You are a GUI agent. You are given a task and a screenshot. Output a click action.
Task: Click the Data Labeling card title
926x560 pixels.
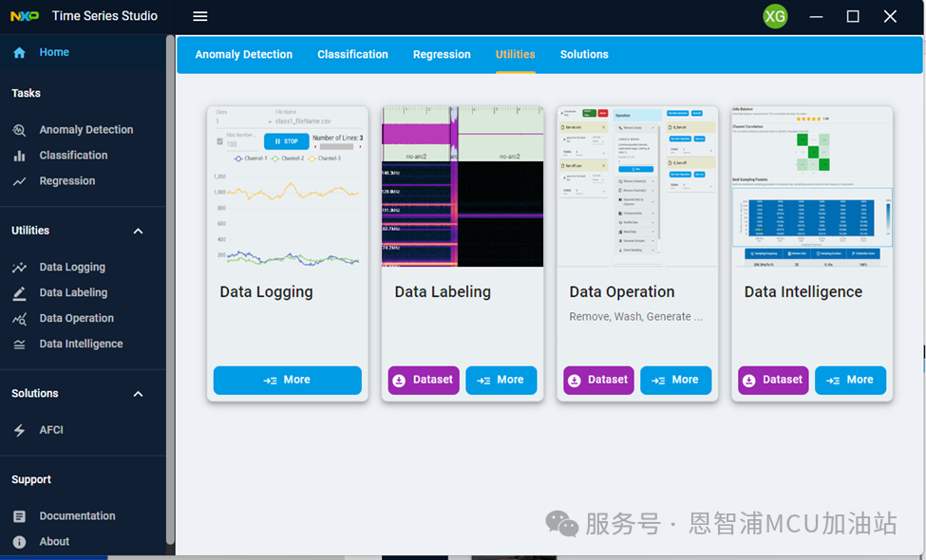click(443, 292)
